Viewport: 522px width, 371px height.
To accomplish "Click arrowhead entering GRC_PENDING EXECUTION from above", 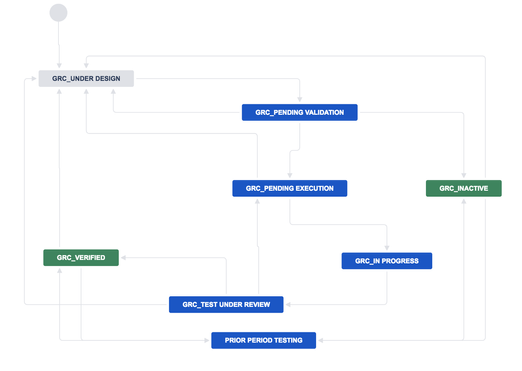I will click(289, 175).
